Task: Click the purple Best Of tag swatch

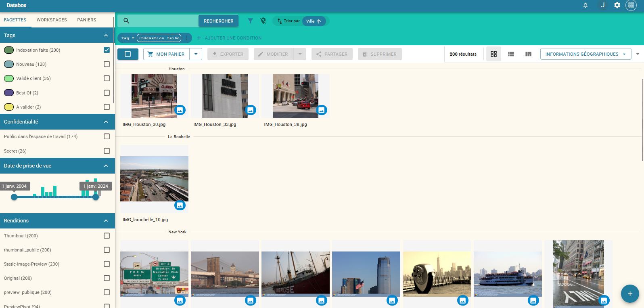Action: pos(9,93)
